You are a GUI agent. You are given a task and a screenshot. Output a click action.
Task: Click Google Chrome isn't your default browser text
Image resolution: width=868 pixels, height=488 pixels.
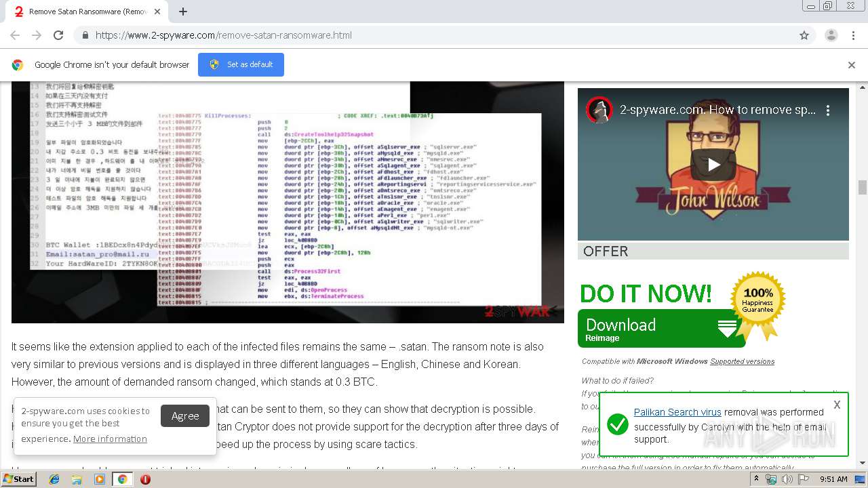112,64
